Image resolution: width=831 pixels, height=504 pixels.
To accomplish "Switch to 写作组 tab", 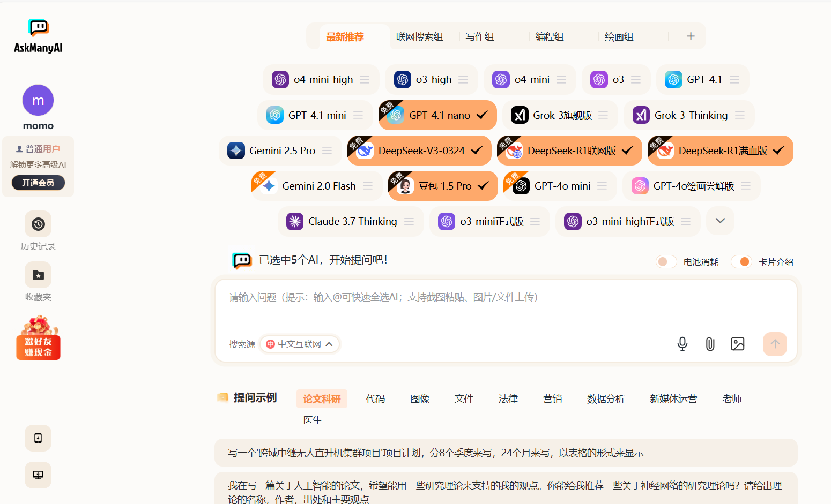I will [x=480, y=37].
